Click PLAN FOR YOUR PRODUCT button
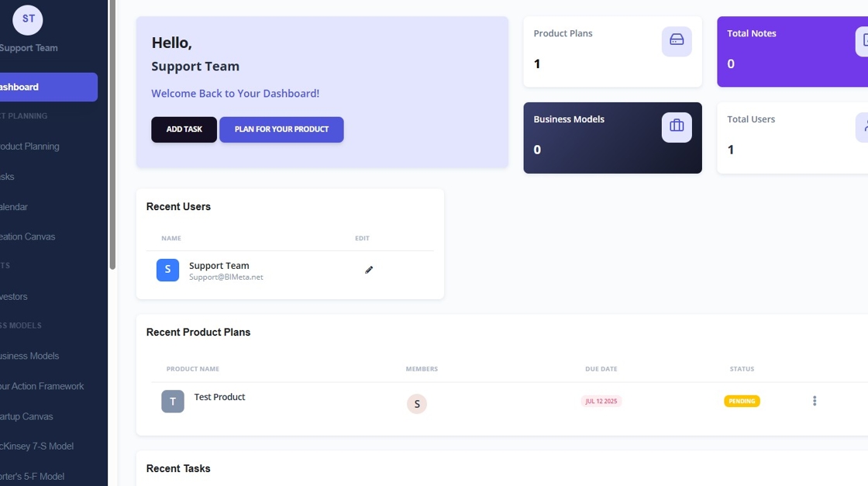Viewport: 868px width, 486px height. pyautogui.click(x=282, y=129)
